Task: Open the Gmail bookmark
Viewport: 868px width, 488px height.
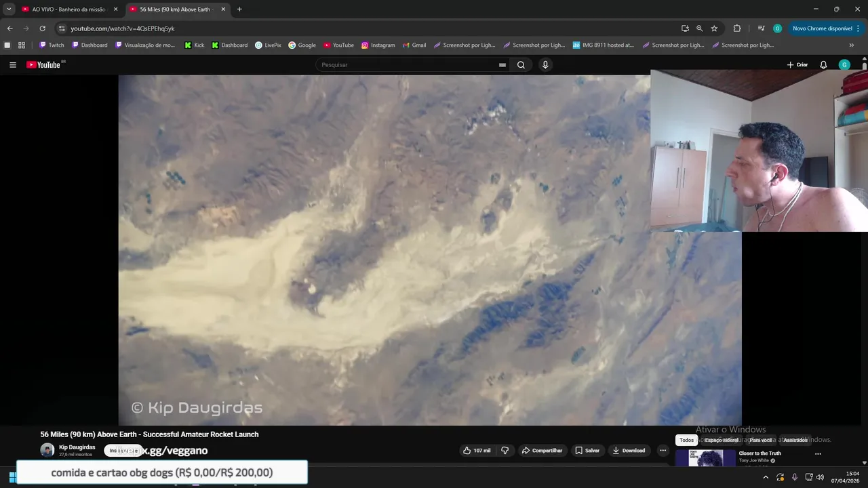Action: click(x=414, y=45)
